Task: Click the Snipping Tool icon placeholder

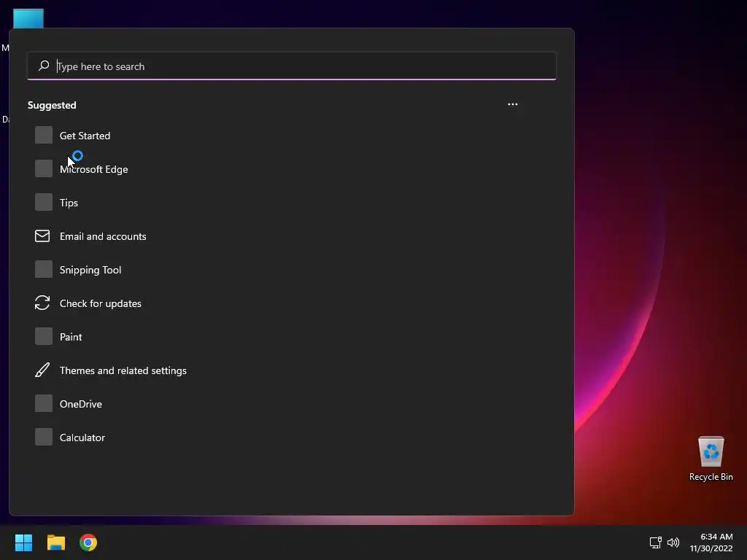Action: 43,269
